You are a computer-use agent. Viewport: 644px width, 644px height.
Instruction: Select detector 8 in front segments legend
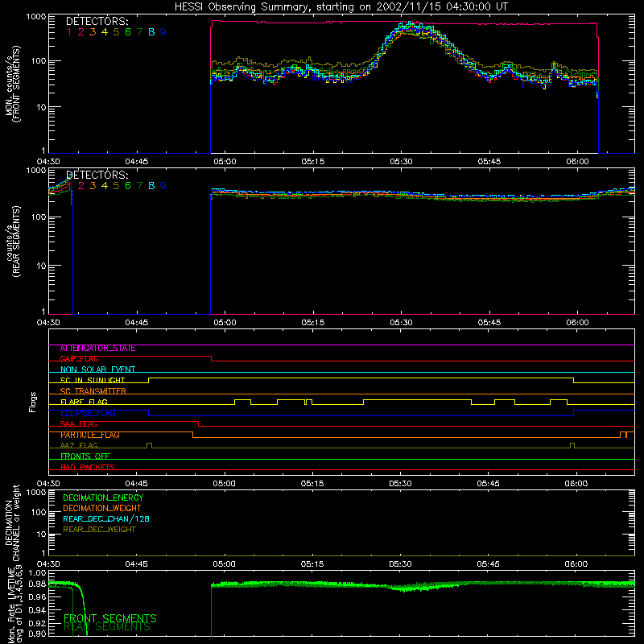coord(151,32)
